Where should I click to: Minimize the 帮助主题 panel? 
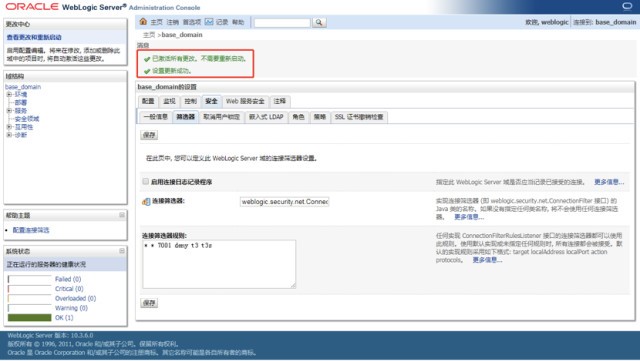(x=122, y=215)
